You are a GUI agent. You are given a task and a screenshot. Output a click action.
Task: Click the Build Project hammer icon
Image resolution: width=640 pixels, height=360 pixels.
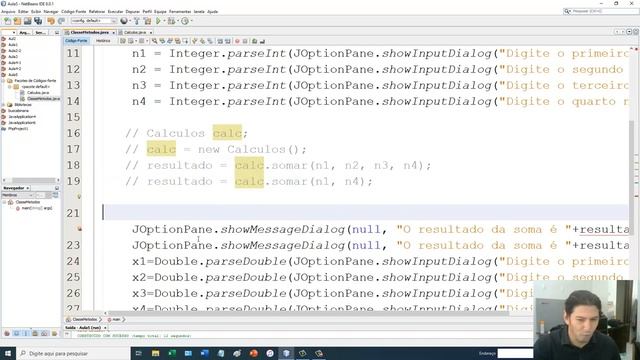click(137, 21)
